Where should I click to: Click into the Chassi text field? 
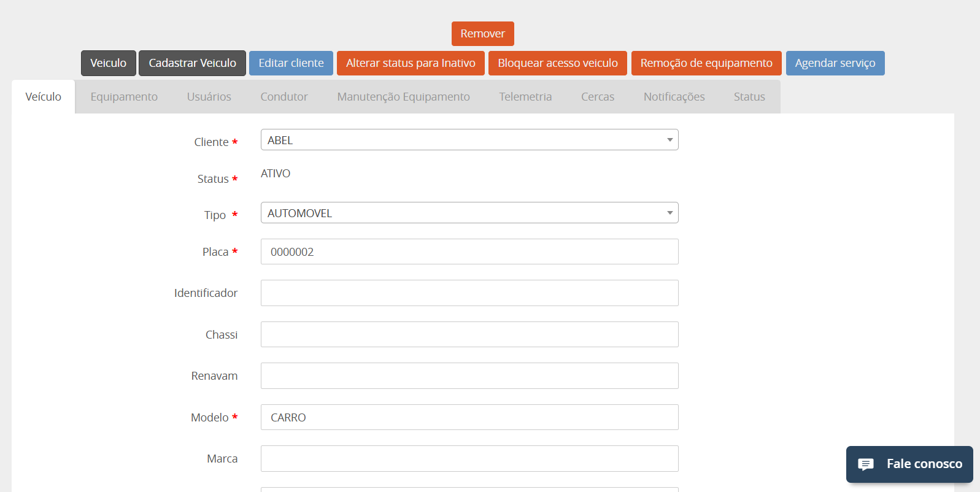click(469, 334)
